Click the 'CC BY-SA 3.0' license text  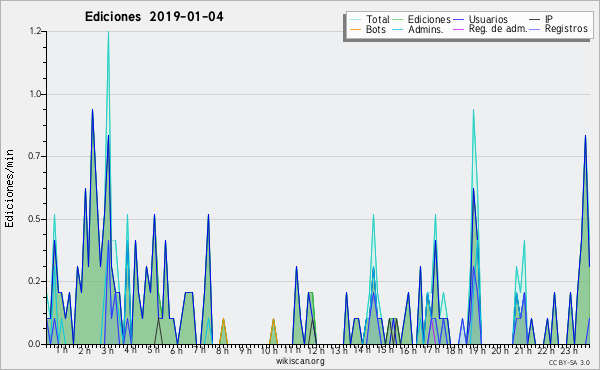click(569, 363)
